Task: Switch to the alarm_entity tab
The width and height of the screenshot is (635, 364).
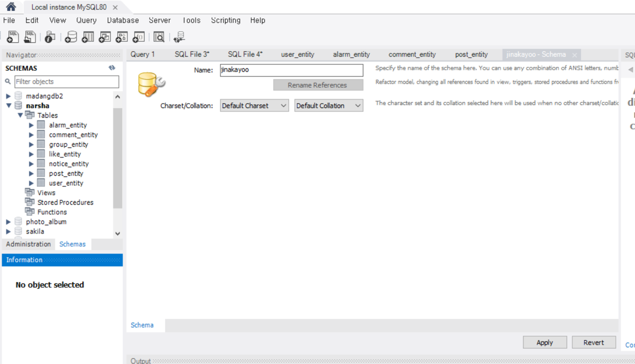Action: point(351,54)
